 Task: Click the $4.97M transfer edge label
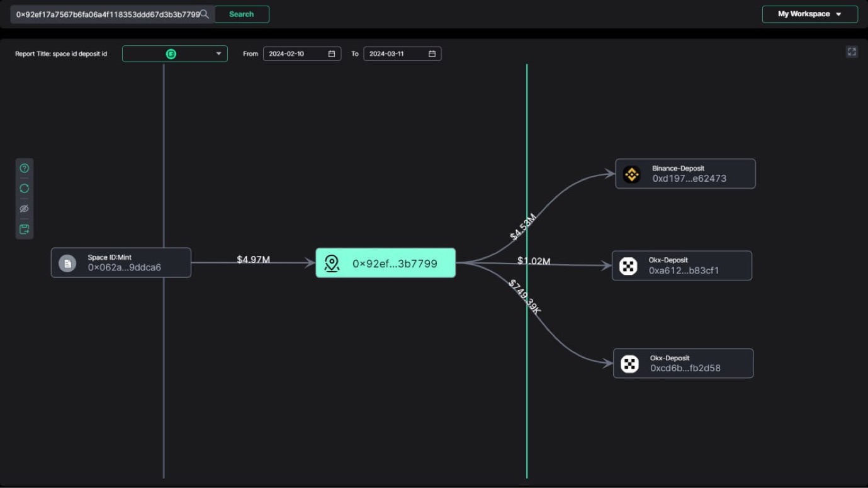pos(253,259)
